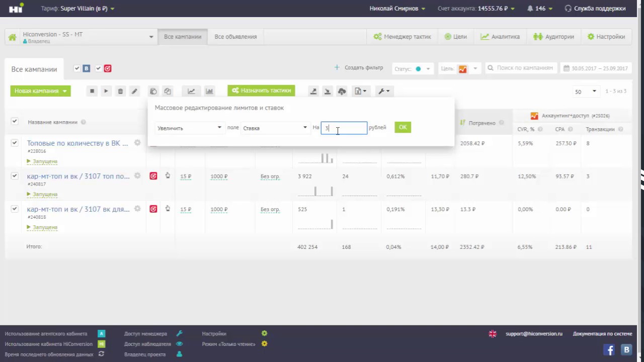Open the Аналитика menu item
This screenshot has width=644, height=362.
(500, 37)
